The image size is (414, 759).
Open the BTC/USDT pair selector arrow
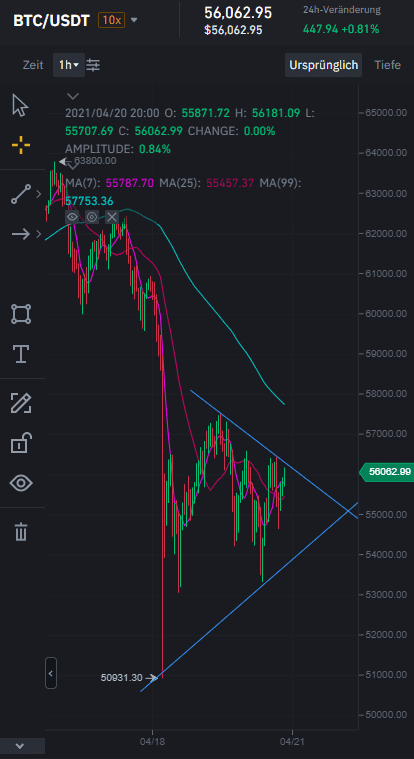pos(134,20)
